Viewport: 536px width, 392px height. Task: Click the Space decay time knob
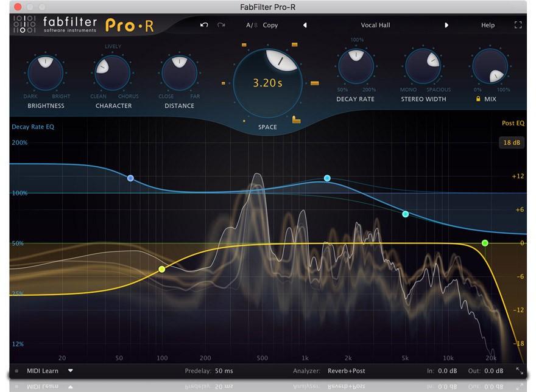(267, 83)
